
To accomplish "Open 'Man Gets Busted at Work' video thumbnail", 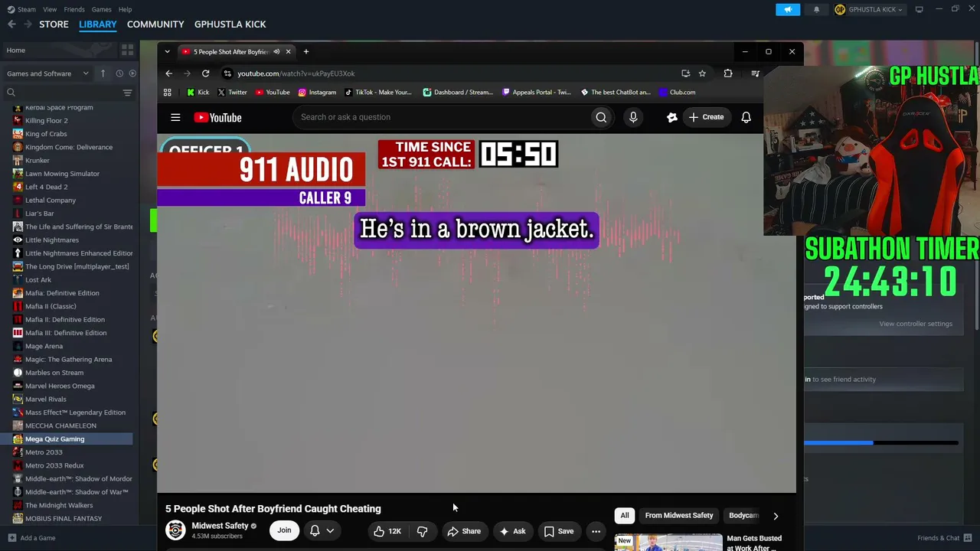I will [x=668, y=542].
